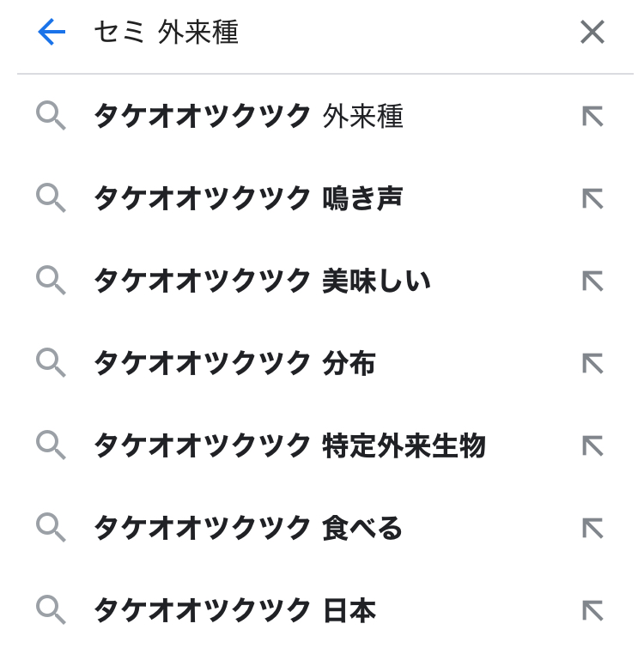Tap the insert arrow for 分布 suggestion
644x654 pixels.
(x=592, y=363)
